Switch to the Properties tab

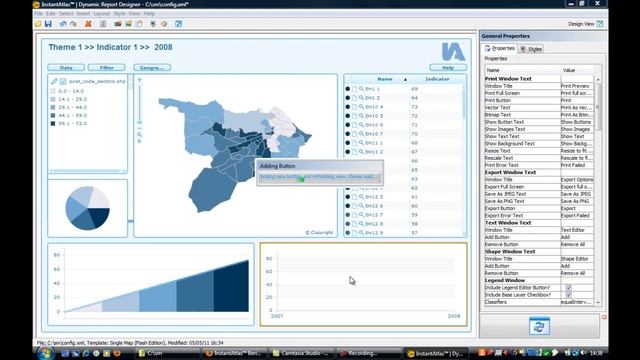pos(500,48)
